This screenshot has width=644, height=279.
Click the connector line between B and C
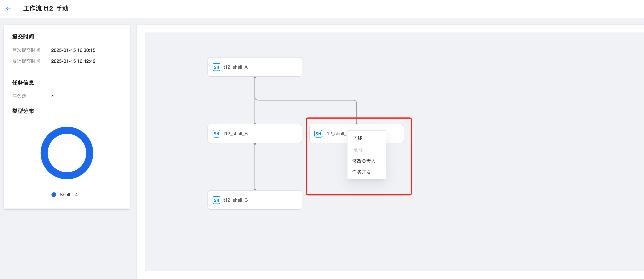click(x=255, y=167)
